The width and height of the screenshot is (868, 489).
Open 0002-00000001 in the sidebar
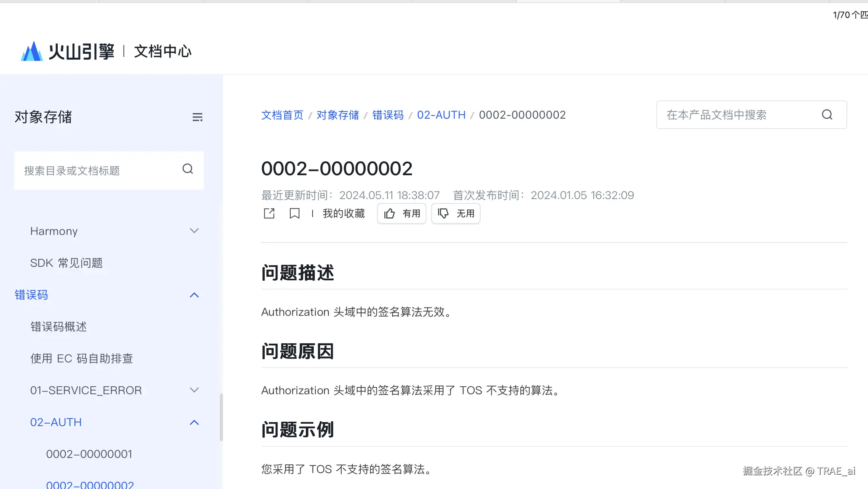point(89,454)
